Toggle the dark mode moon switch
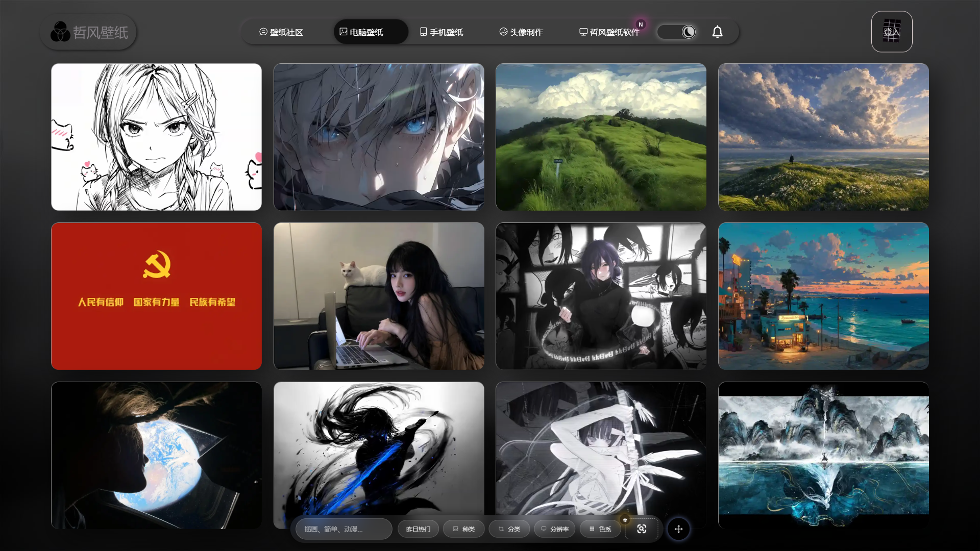Screen dimensions: 980x551 [x=676, y=32]
